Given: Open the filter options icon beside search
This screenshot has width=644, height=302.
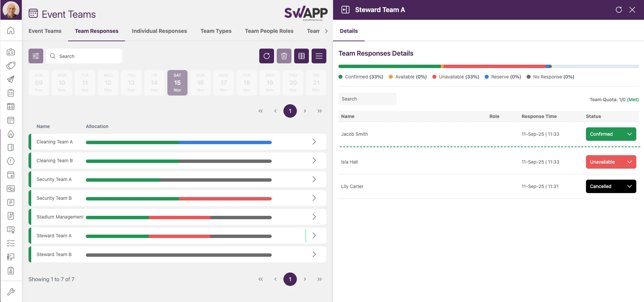Looking at the screenshot, I should click(x=36, y=56).
